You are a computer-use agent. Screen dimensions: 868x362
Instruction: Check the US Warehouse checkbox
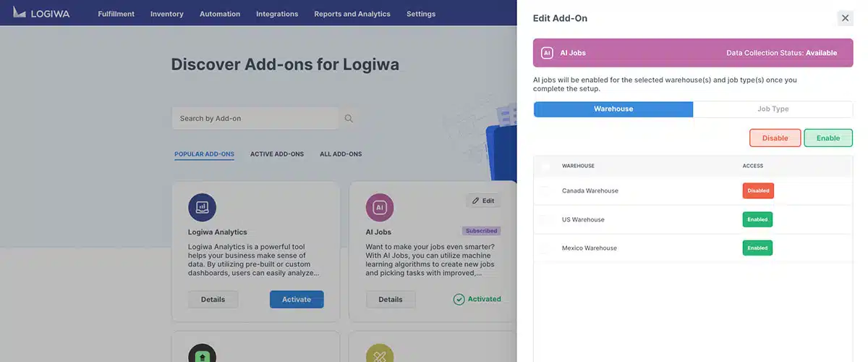point(545,219)
